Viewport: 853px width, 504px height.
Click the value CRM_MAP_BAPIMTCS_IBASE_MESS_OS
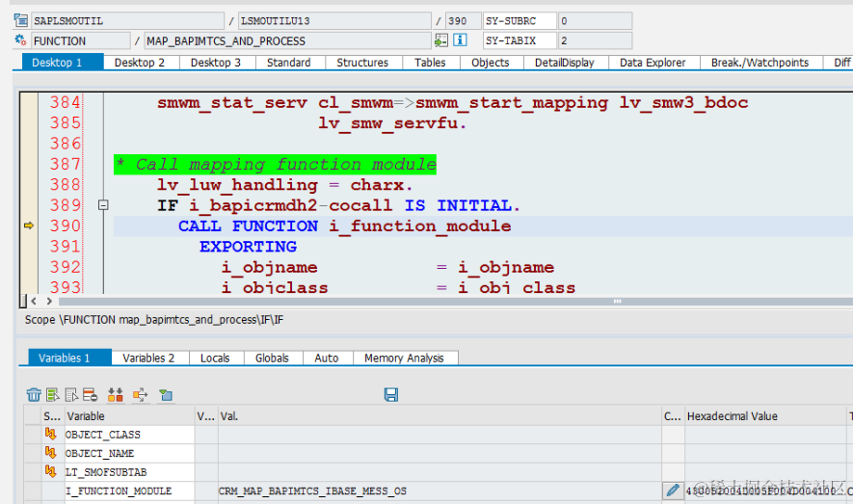313,491
